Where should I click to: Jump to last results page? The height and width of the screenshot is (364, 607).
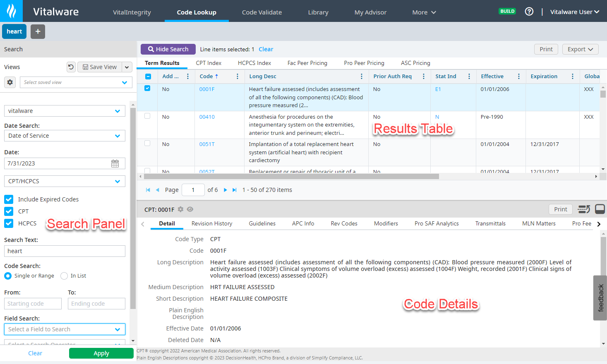pos(235,190)
